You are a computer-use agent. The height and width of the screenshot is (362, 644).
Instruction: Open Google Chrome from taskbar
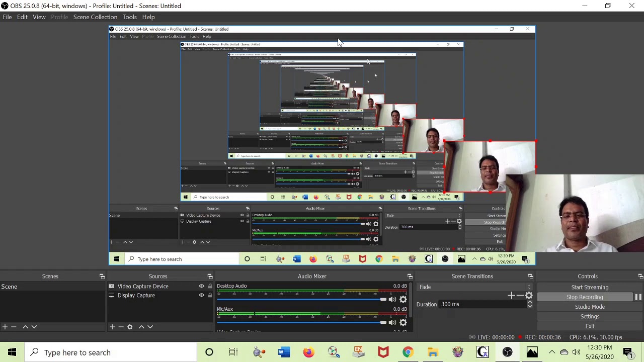pyautogui.click(x=408, y=352)
